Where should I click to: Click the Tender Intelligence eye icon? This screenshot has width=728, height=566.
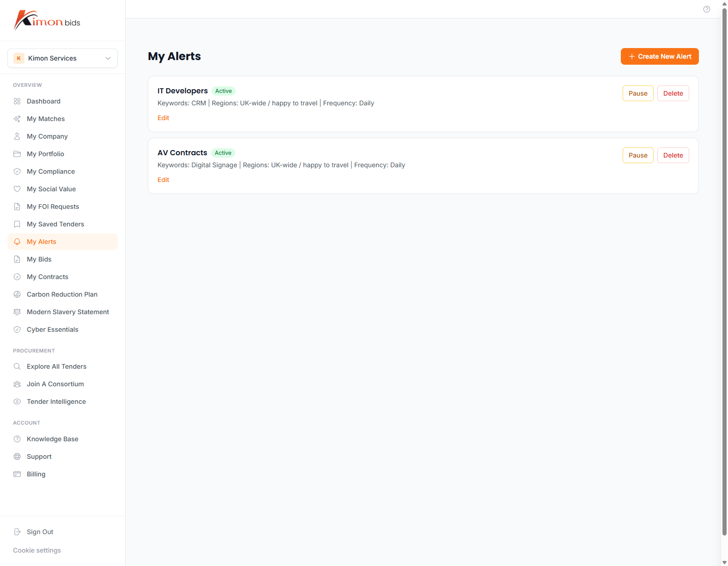click(x=17, y=402)
